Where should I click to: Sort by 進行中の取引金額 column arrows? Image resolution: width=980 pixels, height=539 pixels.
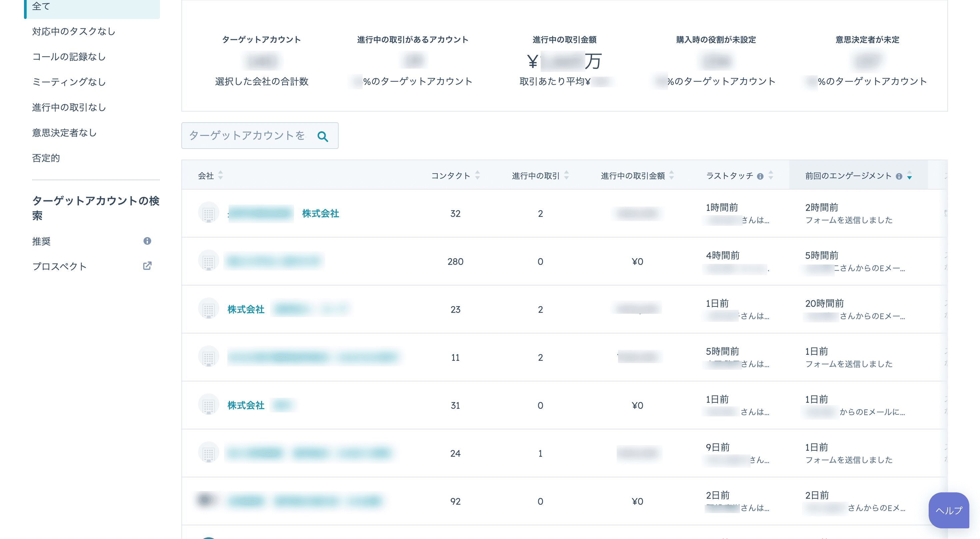[671, 175]
